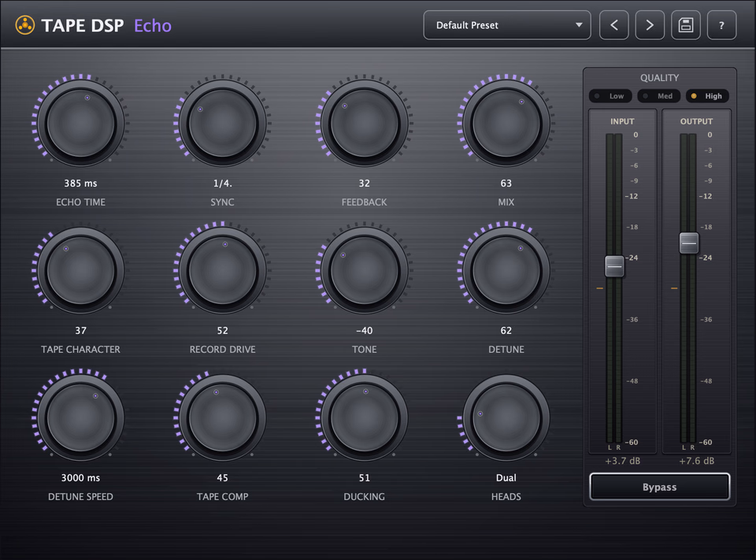The width and height of the screenshot is (756, 560).
Task: Click the 3000 ms detune speed value
Action: click(x=80, y=477)
